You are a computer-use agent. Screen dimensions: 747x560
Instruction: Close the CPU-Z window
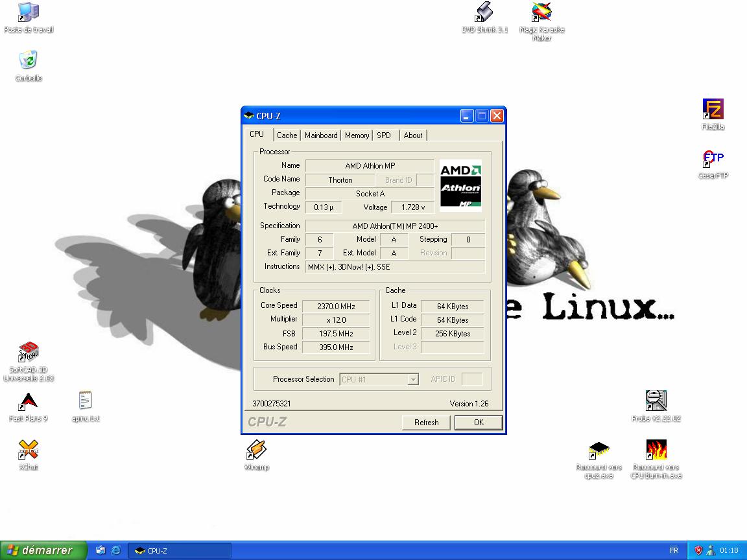coord(497,116)
